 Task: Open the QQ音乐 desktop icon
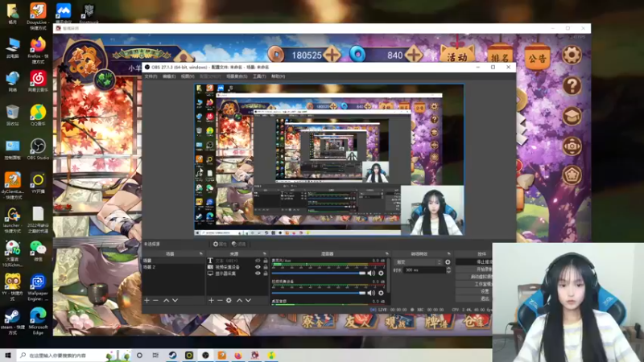coord(38,115)
